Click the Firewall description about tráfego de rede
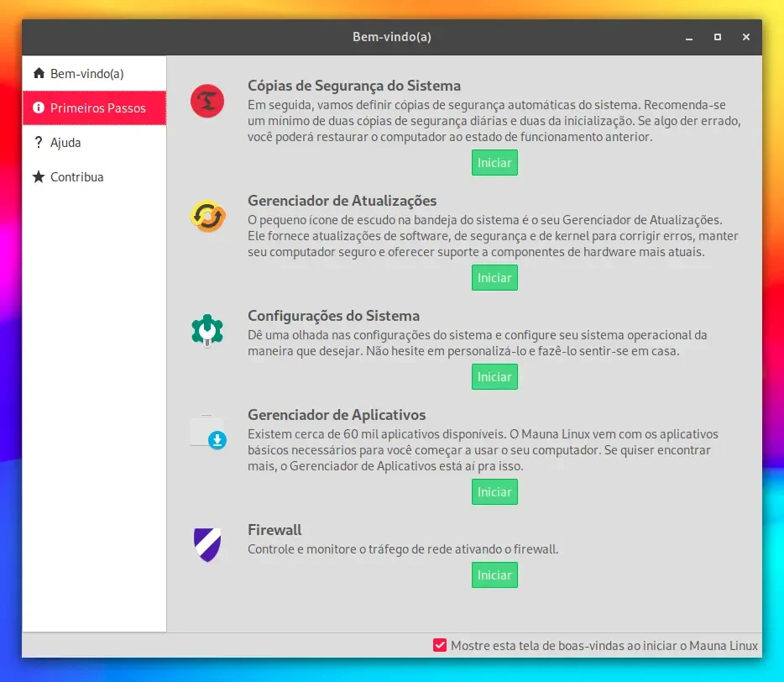784x682 pixels. coord(403,549)
